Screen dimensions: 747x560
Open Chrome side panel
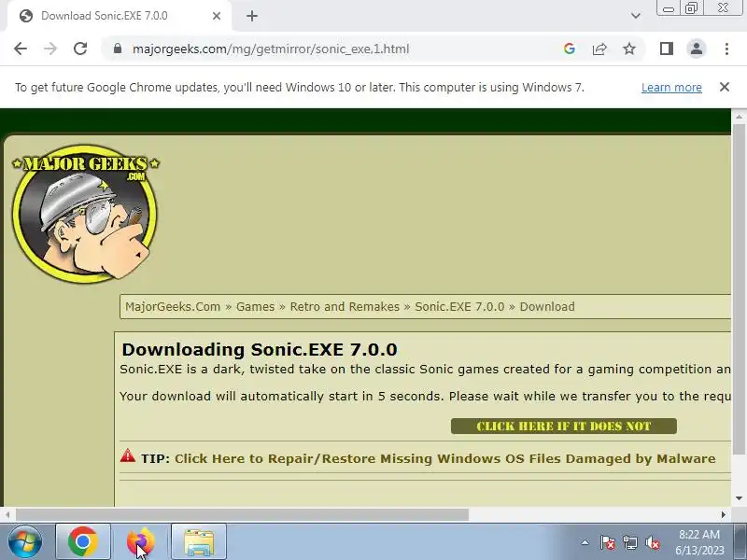(667, 49)
